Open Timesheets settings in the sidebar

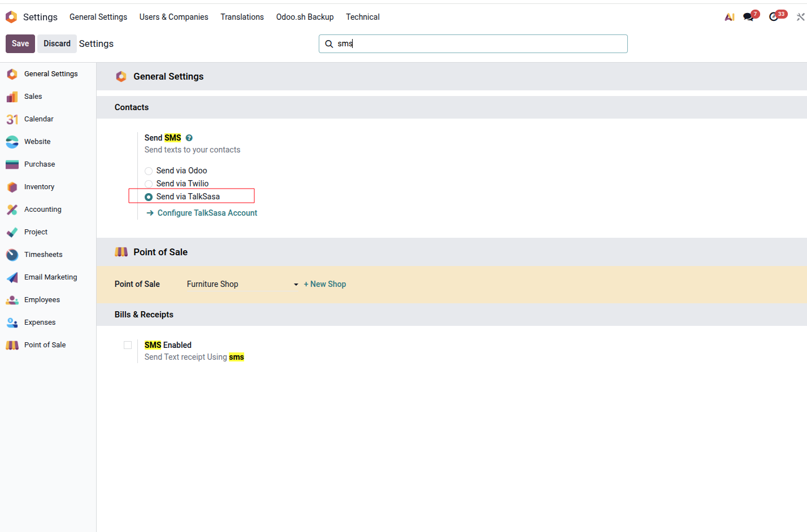(48, 255)
